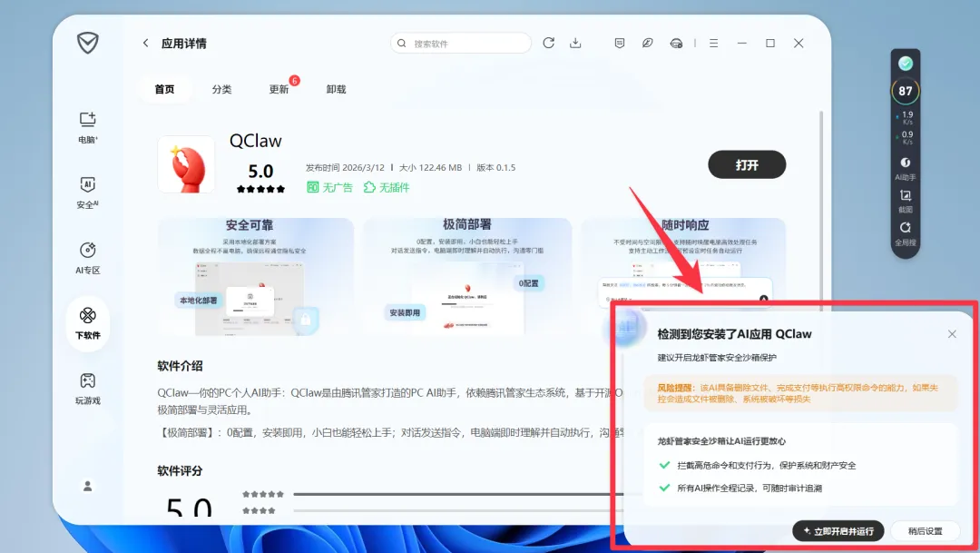The height and width of the screenshot is (553, 980).
Task: Click the 风险提醒 warning text in popup
Action: [x=800, y=393]
